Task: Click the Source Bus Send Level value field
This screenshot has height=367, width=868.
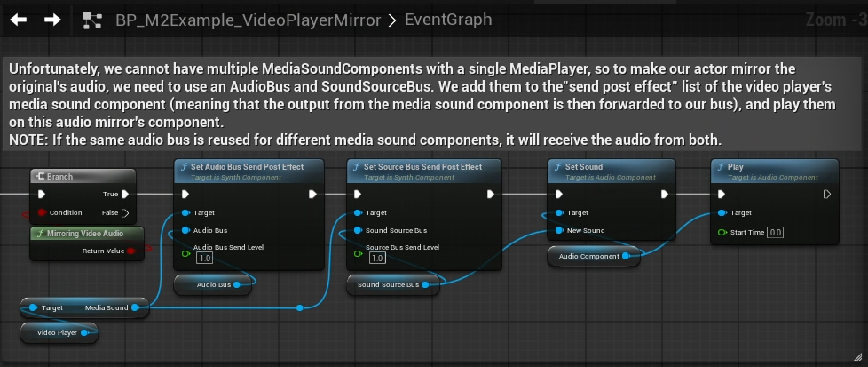Action: pyautogui.click(x=376, y=258)
